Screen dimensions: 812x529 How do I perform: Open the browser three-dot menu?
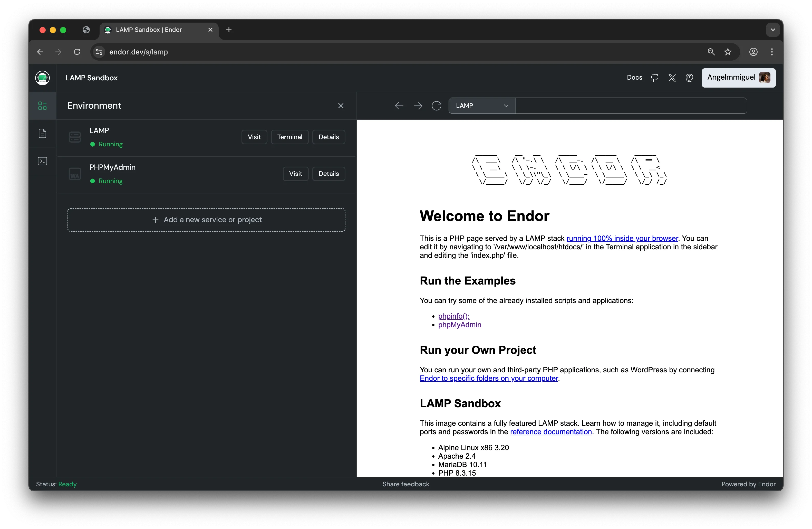click(772, 52)
